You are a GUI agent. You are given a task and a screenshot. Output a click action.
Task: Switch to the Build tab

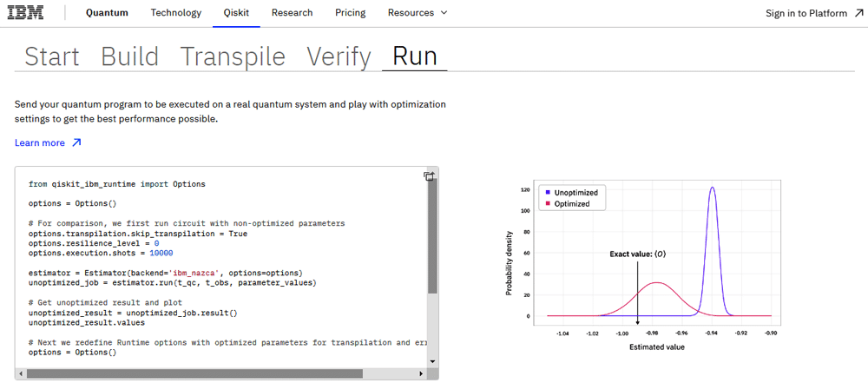130,56
